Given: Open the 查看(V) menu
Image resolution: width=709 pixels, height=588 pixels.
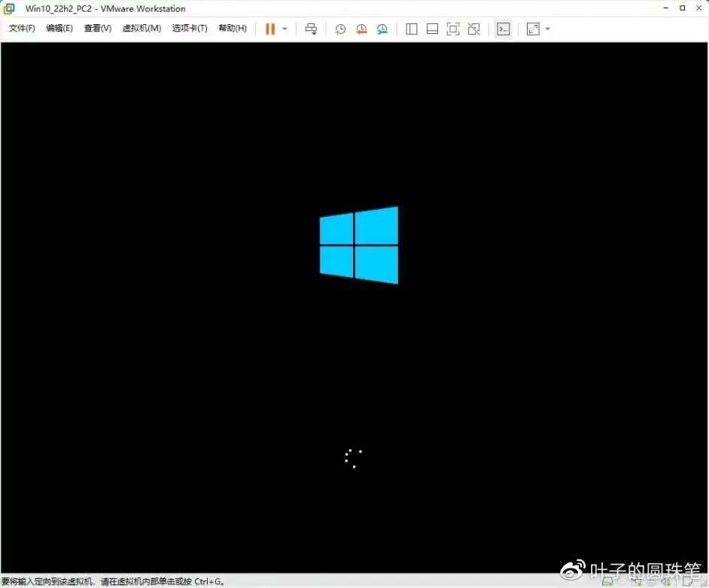Looking at the screenshot, I should [98, 28].
